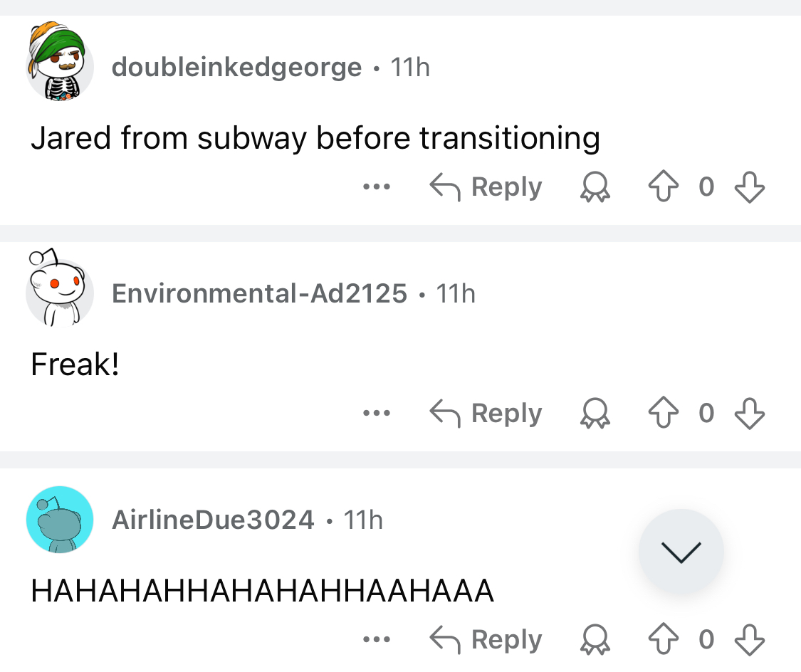The image size is (801, 672).
Task: Reply to Environmental-Ad2125's comment
Action: [x=486, y=414]
